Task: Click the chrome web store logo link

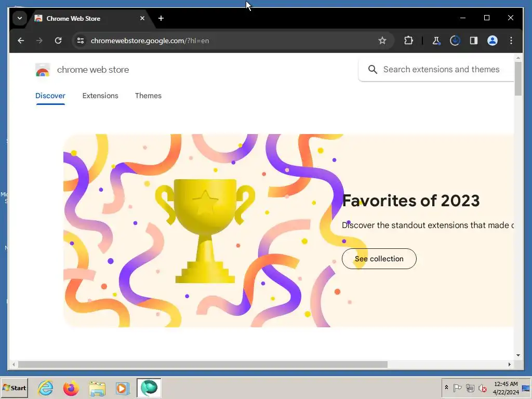Action: coord(82,70)
